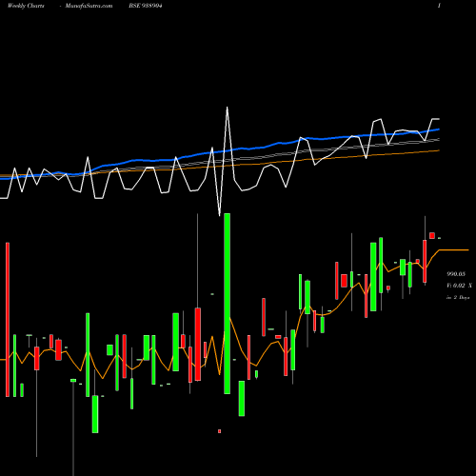Click the 'V: 0.02 X' volume text

(x=459, y=286)
